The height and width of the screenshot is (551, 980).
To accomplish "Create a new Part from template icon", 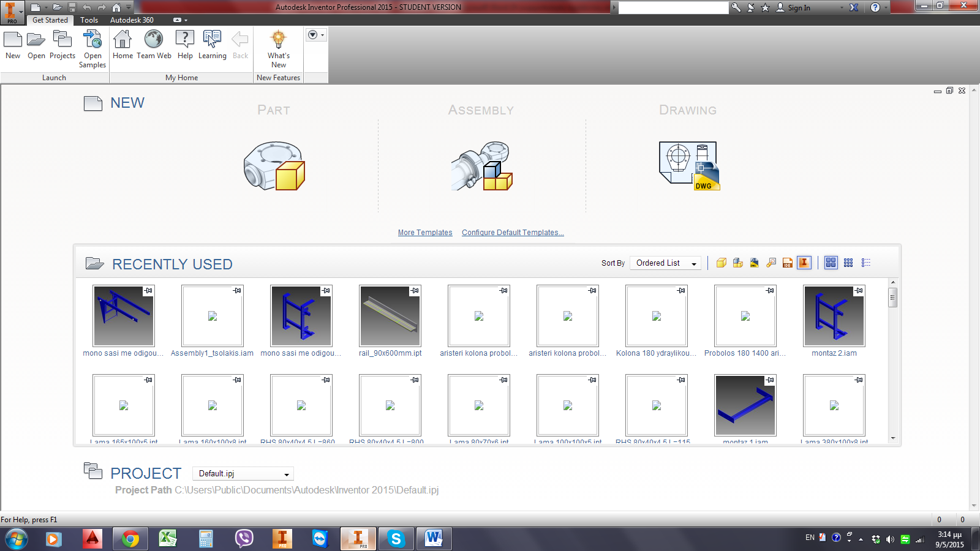I will click(274, 166).
